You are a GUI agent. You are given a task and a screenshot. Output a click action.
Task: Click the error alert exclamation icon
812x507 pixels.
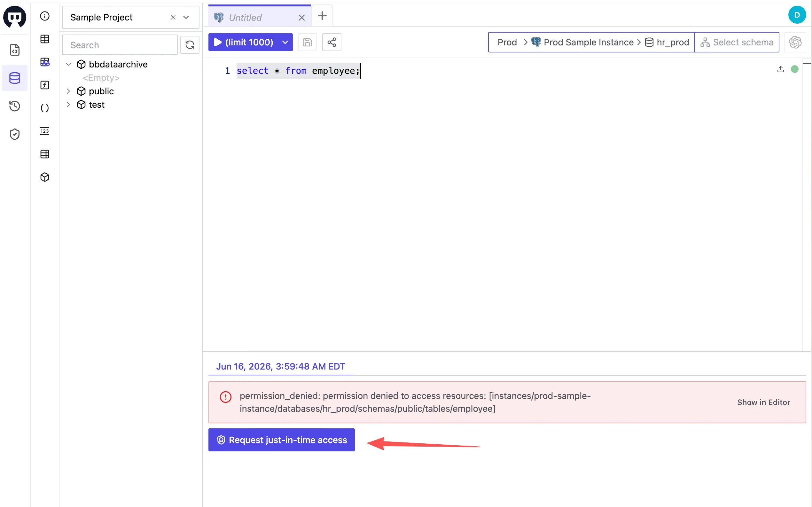(x=226, y=397)
